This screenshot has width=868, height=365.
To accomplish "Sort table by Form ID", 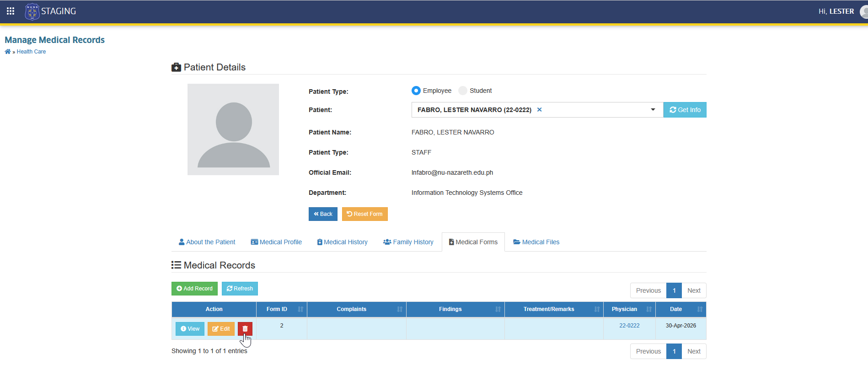I will click(282, 309).
